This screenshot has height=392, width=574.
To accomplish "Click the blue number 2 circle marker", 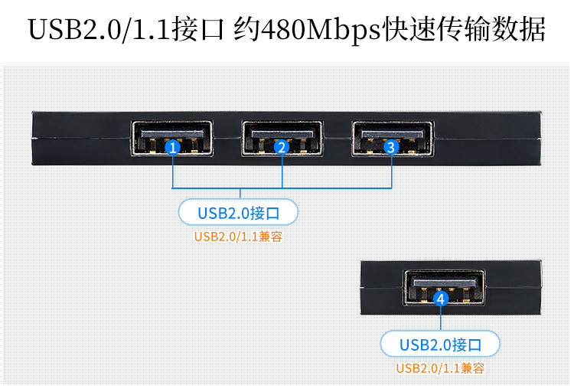I will [x=282, y=148].
